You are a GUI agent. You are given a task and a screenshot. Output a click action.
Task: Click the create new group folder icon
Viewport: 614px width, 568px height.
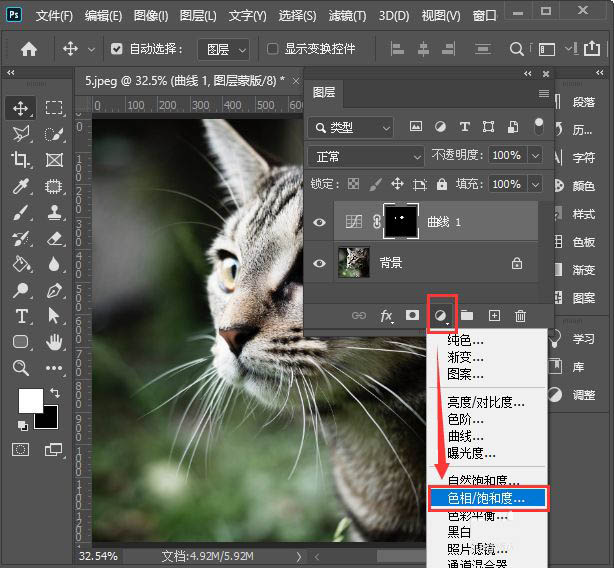point(466,316)
